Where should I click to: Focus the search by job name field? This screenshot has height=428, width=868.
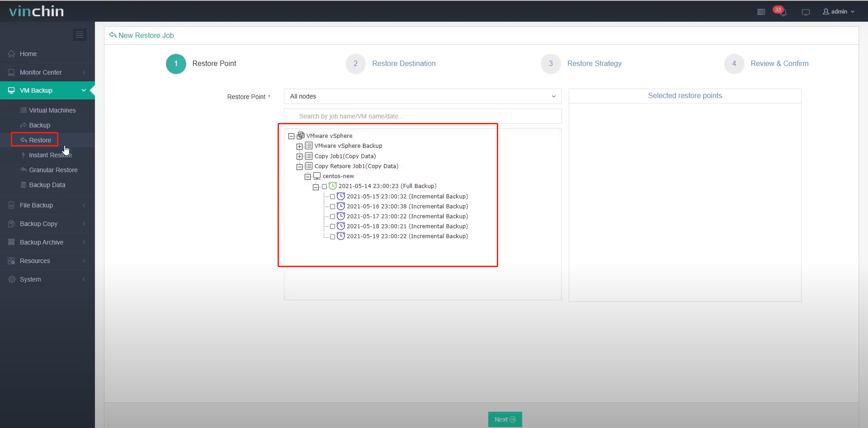tap(423, 116)
